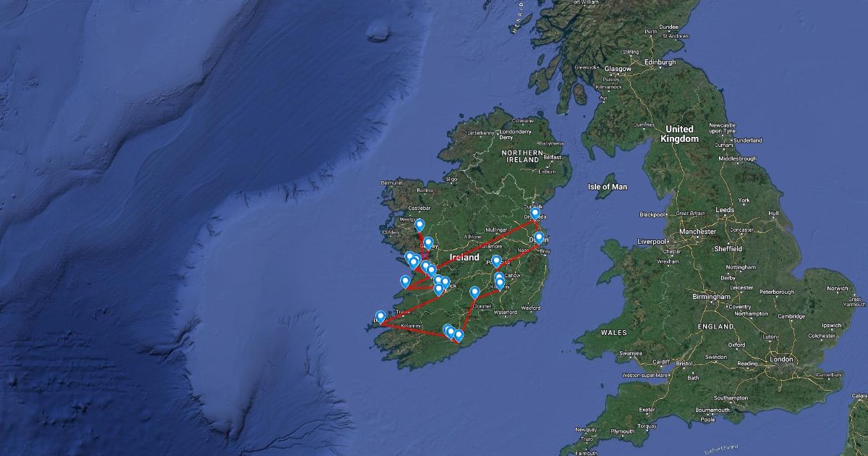Image resolution: width=868 pixels, height=456 pixels.
Task: Select the Dingle peninsula pin
Action: coord(380,317)
